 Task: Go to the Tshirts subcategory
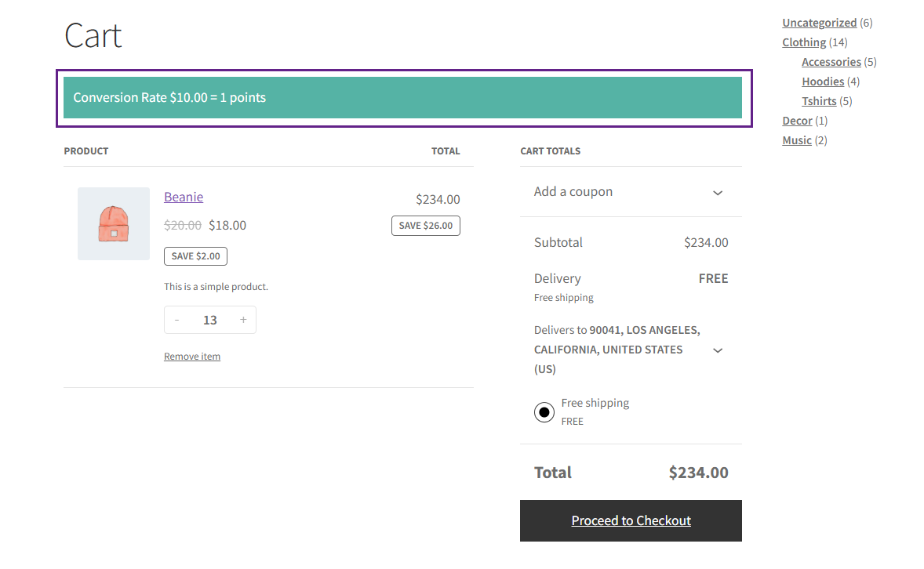pyautogui.click(x=819, y=101)
